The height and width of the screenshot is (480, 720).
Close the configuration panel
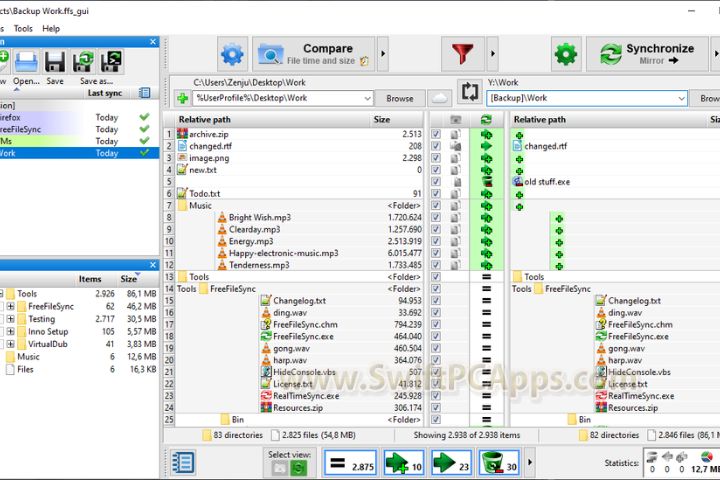click(x=153, y=42)
